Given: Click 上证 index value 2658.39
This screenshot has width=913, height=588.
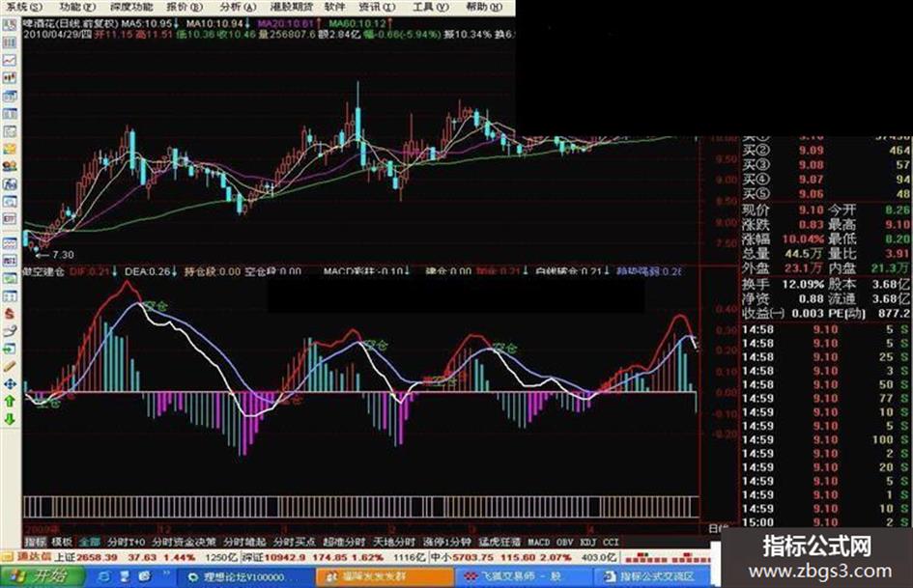Looking at the screenshot, I should (98, 557).
